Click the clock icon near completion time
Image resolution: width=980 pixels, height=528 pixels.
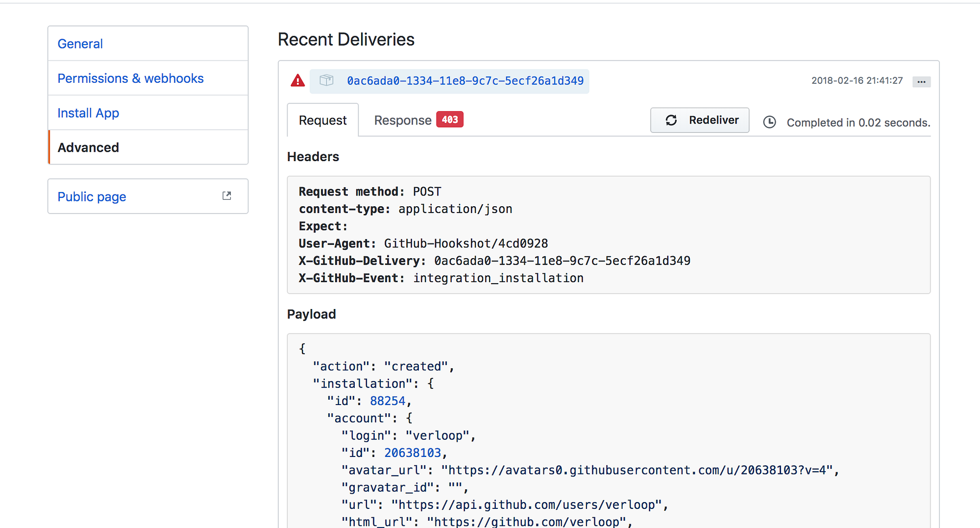770,122
